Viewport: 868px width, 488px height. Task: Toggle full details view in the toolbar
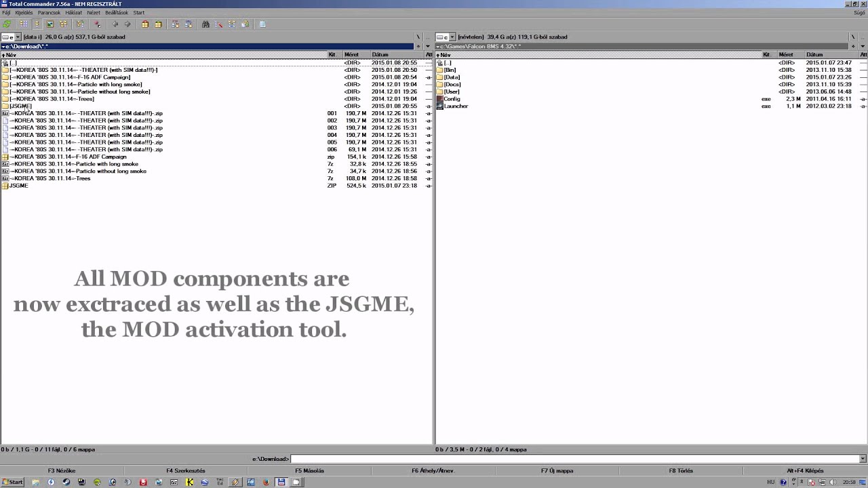point(37,24)
